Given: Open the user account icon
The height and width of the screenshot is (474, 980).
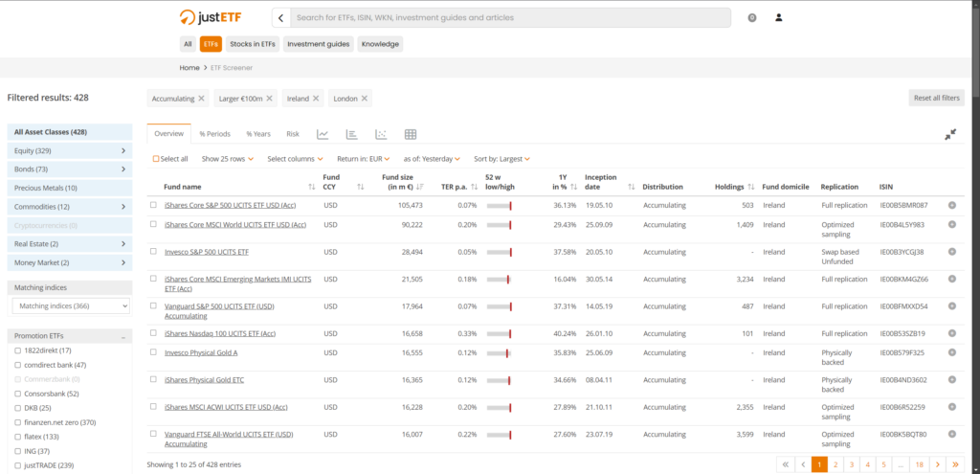Looking at the screenshot, I should [x=779, y=17].
